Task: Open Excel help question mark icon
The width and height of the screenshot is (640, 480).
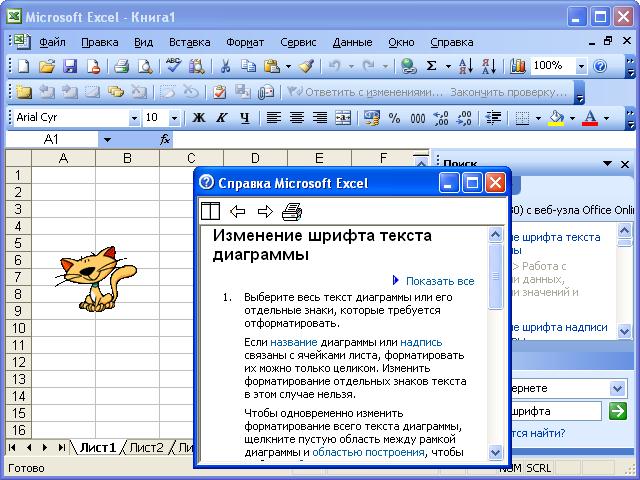Action: 600,66
